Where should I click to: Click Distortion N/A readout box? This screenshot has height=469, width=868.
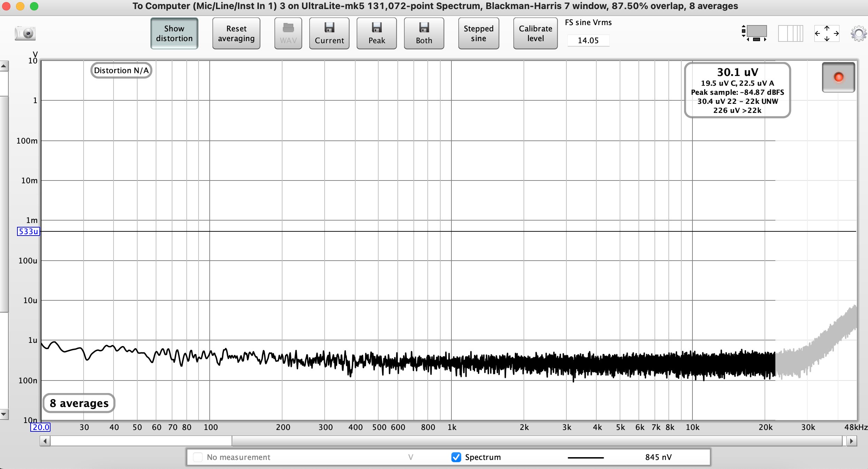click(x=121, y=70)
